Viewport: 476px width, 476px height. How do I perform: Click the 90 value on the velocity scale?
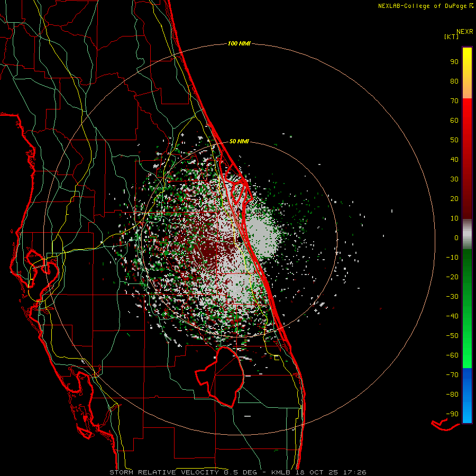454,62
